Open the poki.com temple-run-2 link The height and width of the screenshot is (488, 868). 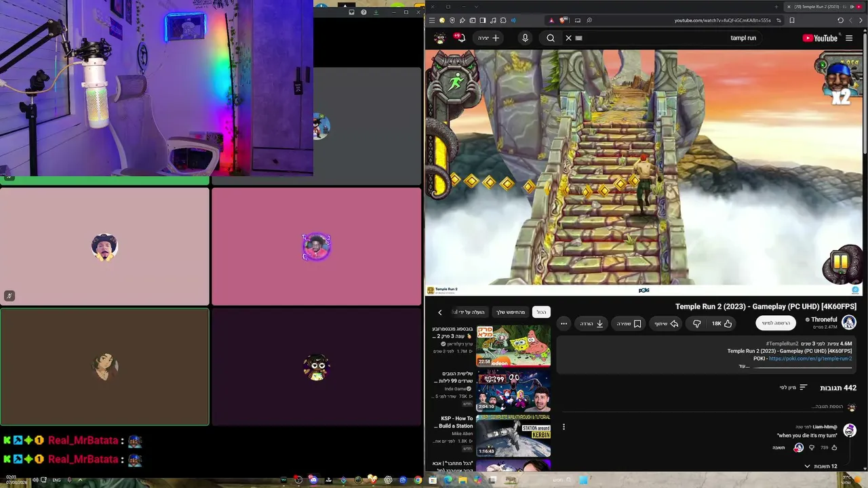(810, 359)
